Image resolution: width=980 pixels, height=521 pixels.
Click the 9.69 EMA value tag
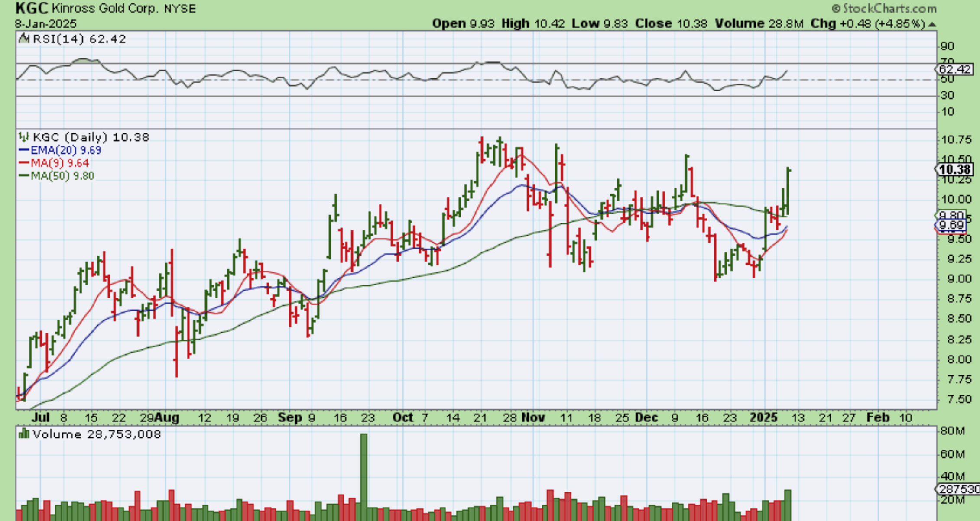click(951, 225)
